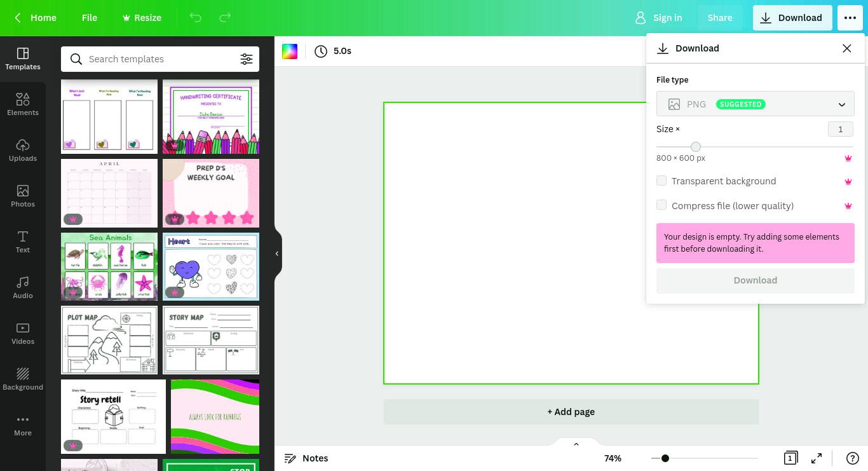Select the Handwriting Certificate template
The image size is (868, 471).
tap(211, 116)
